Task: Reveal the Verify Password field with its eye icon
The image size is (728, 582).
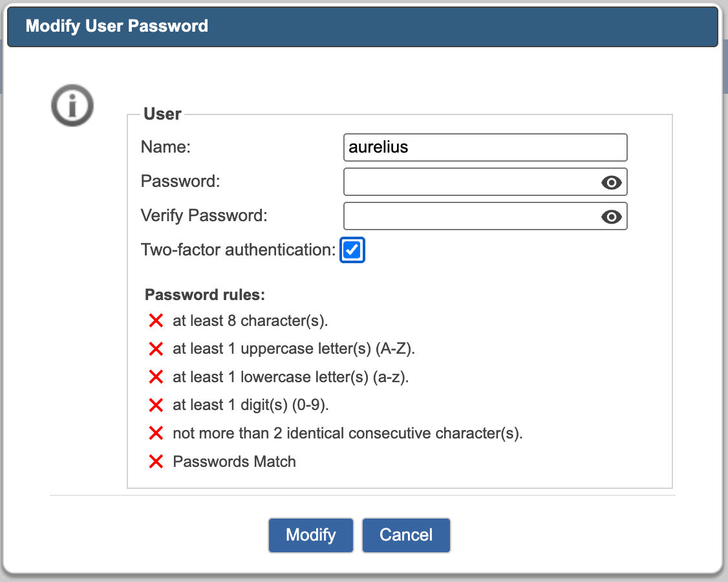Action: [611, 217]
